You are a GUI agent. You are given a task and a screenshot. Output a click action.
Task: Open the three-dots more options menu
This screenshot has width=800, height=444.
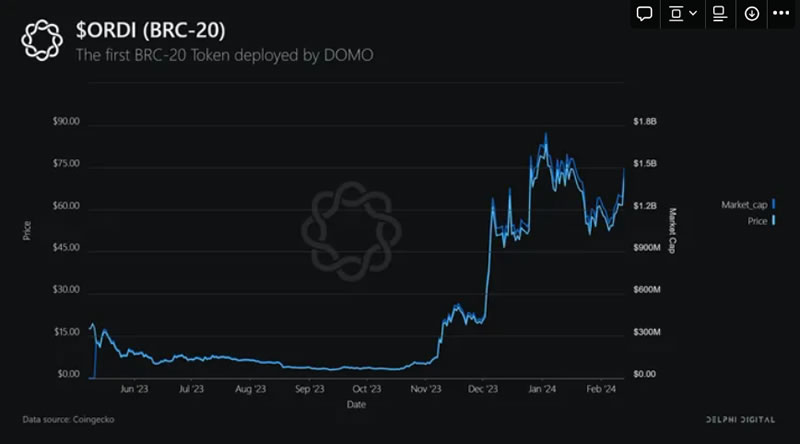coord(781,14)
